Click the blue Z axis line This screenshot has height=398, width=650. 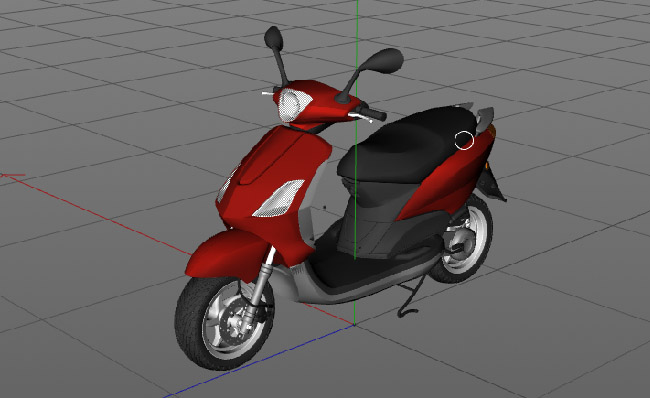pyautogui.click(x=262, y=360)
